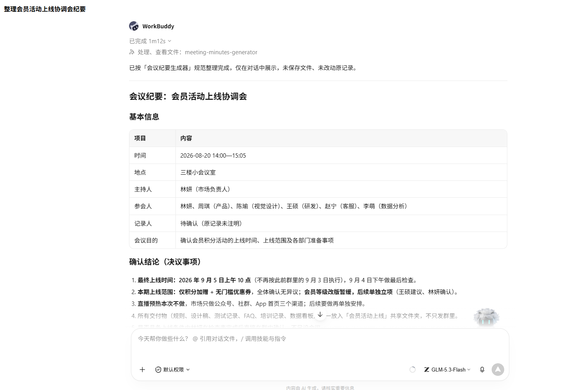Click the 时间 row label cell
The height and width of the screenshot is (390, 588).
152,155
